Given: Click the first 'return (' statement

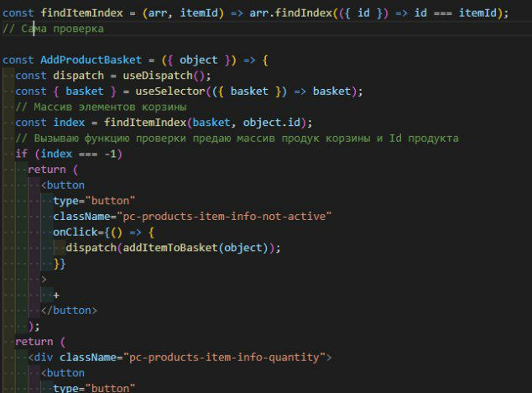Looking at the screenshot, I should tap(53, 169).
